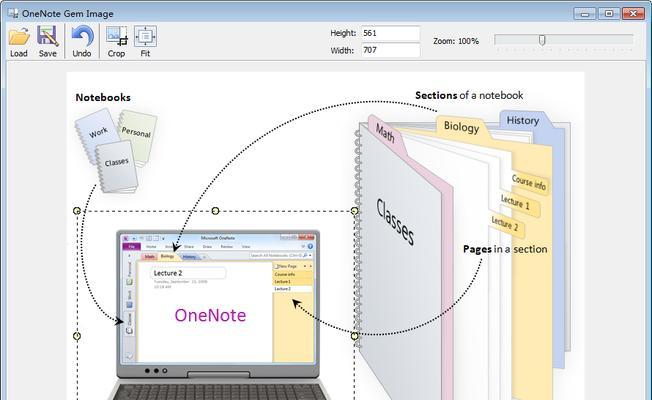The image size is (652, 400).
Task: Save the image with Save icon
Action: click(x=47, y=36)
